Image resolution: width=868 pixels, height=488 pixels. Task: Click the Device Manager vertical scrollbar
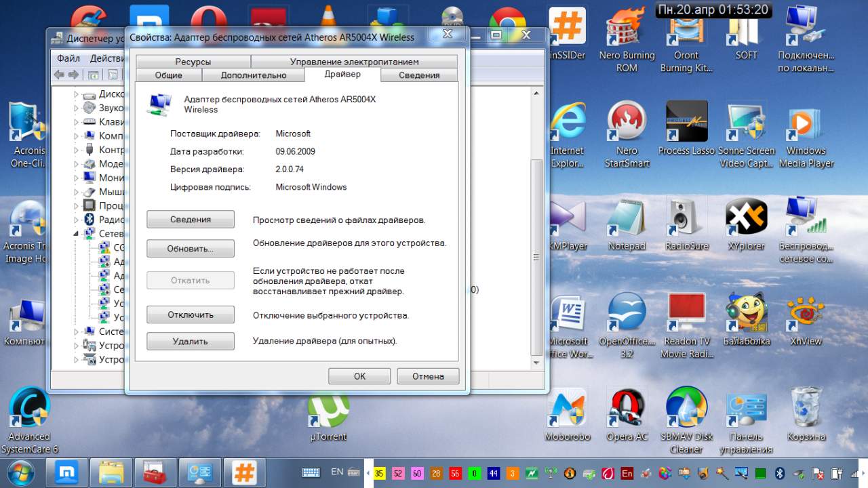click(536, 258)
